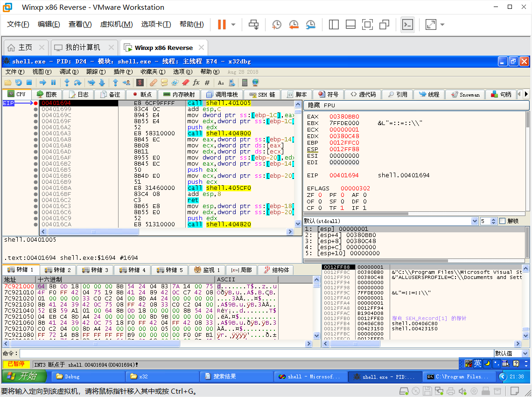The width and height of the screenshot is (532, 397).
Task: Click the step into icon
Action: 67,83
